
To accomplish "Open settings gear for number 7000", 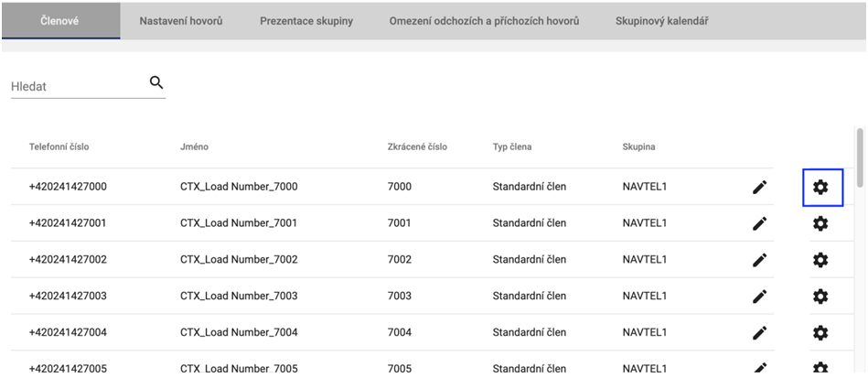I will coord(820,187).
